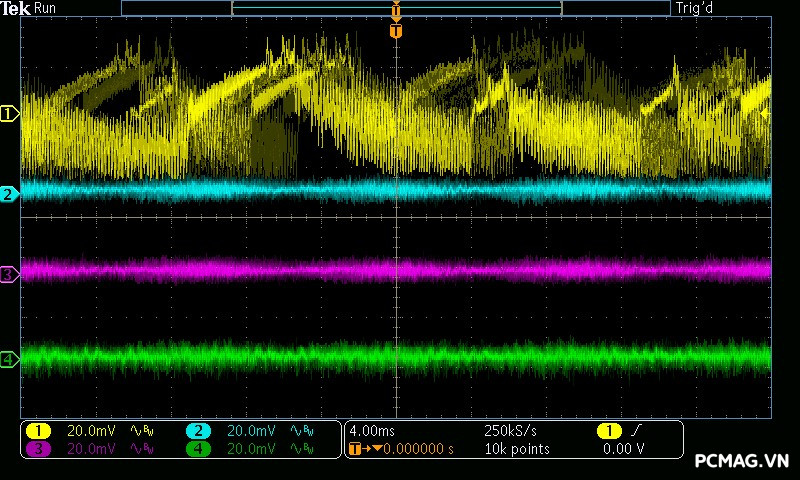Viewport: 800px width, 480px height.
Task: Click channel 2 bandwidth limit symbol
Action: click(x=302, y=430)
